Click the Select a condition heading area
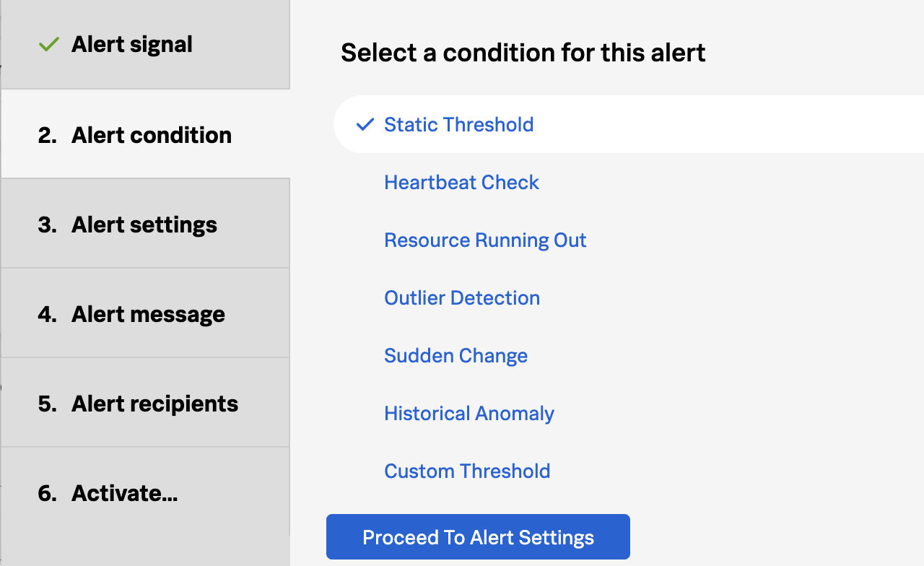Screen dimensions: 924x566 tap(523, 53)
